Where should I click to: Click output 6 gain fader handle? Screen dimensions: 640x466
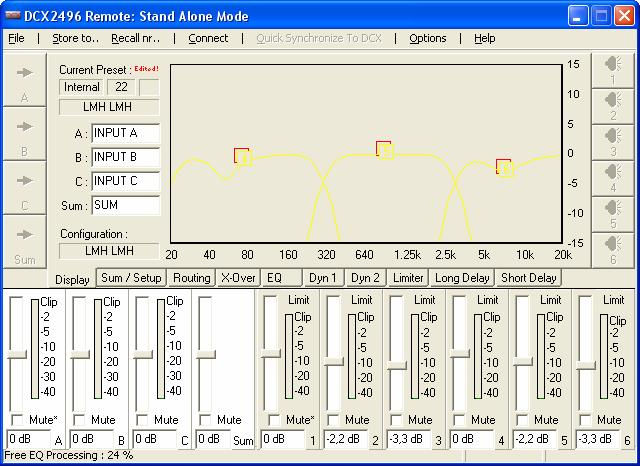point(586,365)
